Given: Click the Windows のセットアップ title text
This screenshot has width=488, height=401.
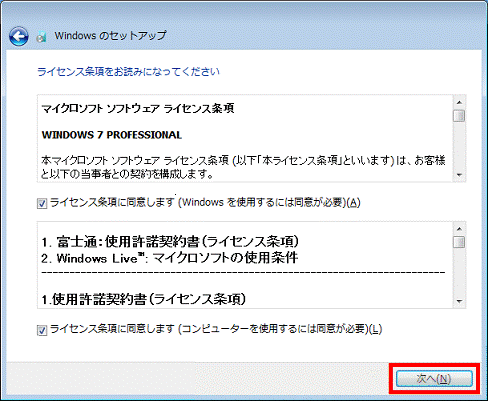Looking at the screenshot, I should pos(110,36).
